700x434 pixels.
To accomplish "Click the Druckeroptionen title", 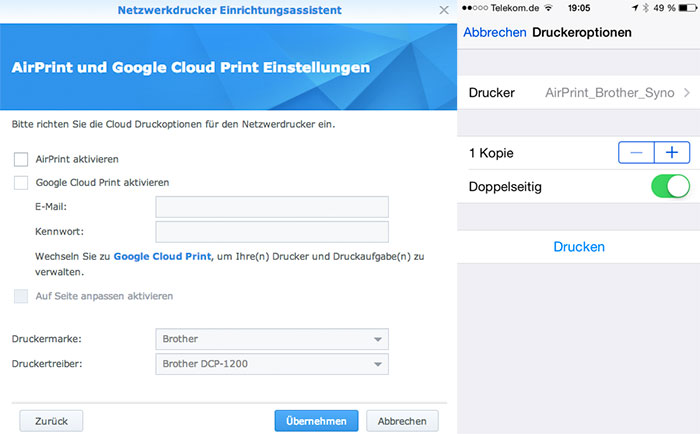I will (582, 33).
